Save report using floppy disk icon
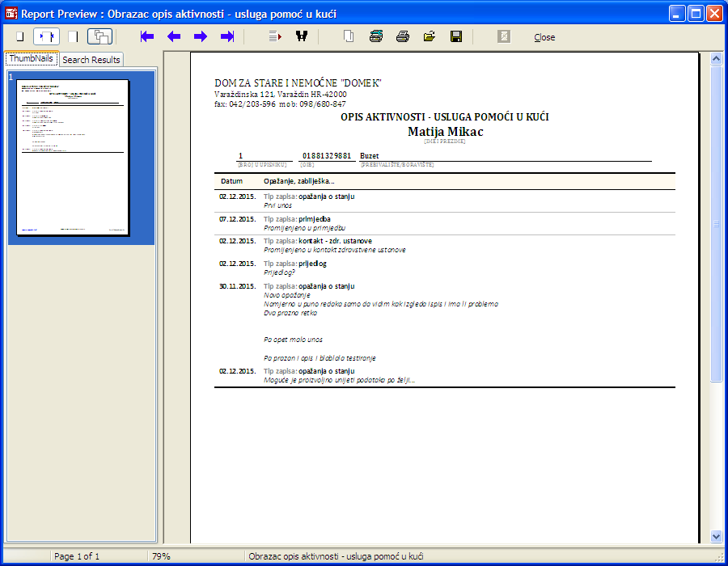The image size is (728, 566). click(456, 36)
